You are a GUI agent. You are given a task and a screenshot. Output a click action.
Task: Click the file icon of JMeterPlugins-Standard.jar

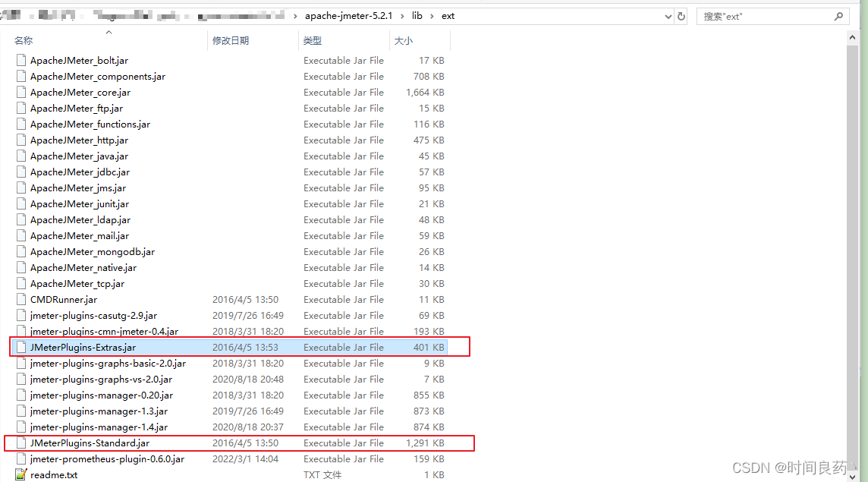click(21, 443)
